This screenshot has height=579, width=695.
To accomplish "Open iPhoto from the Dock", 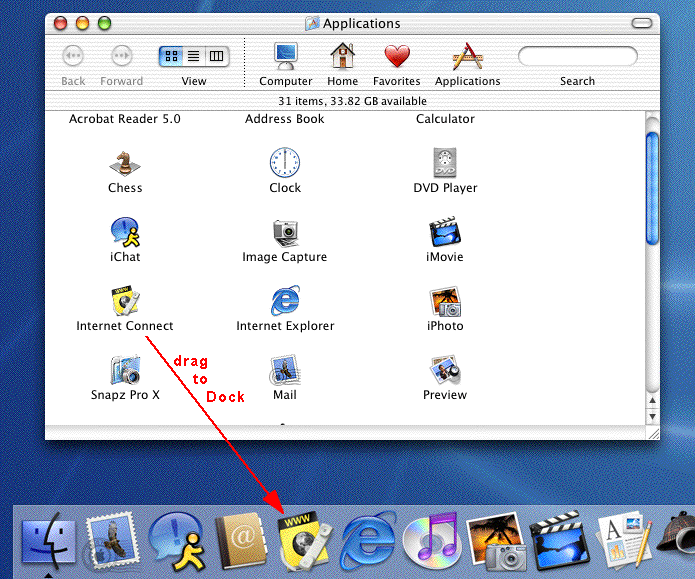I will click(496, 542).
